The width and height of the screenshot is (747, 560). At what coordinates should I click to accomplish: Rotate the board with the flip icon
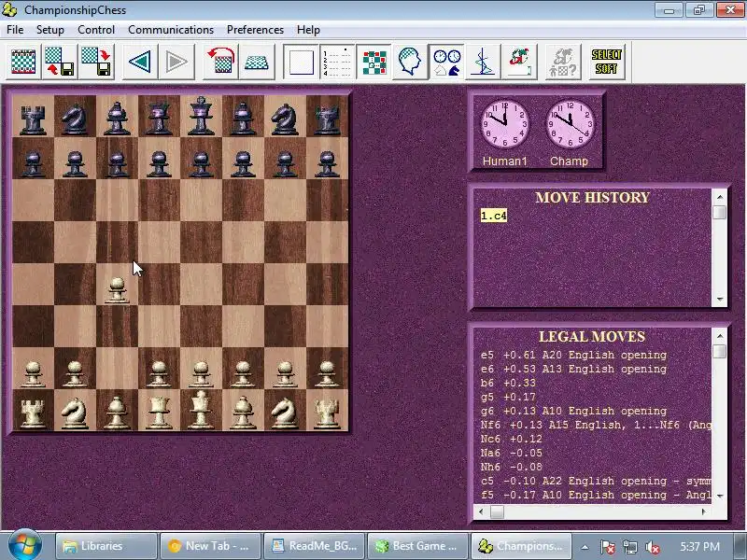pos(220,62)
